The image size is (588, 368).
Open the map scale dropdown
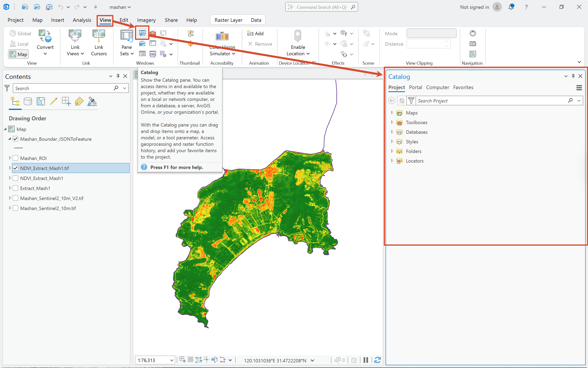point(172,360)
